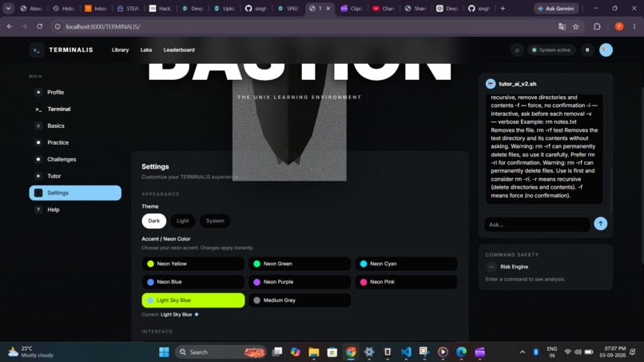Screen dimensions: 644x362
Task: Open the blue user profile avatar
Action: pyautogui.click(x=606, y=50)
